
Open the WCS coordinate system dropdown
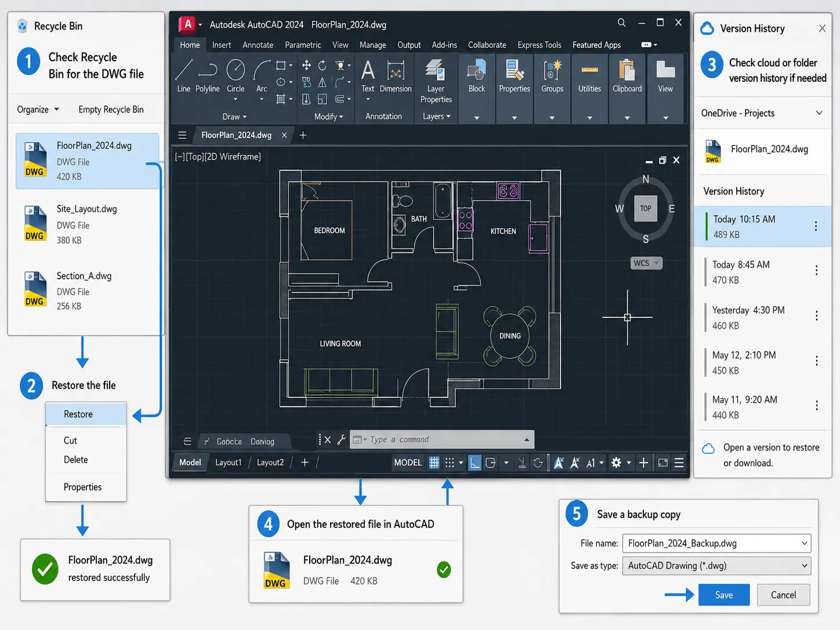(646, 263)
